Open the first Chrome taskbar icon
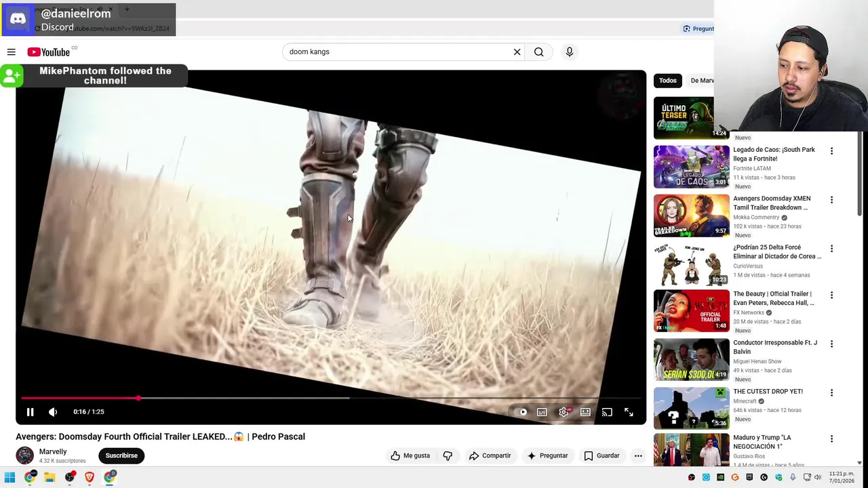 coord(29,477)
